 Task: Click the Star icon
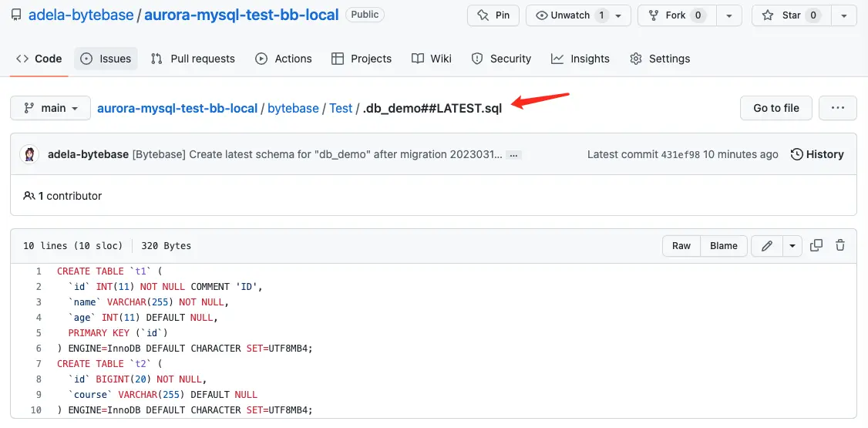(768, 15)
